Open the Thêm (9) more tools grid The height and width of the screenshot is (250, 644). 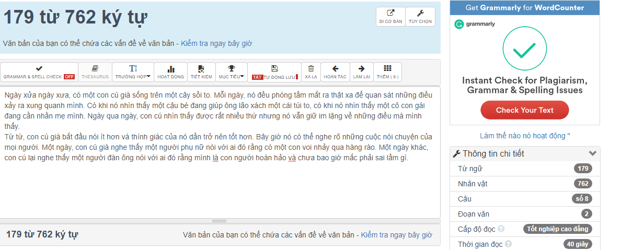click(x=387, y=72)
